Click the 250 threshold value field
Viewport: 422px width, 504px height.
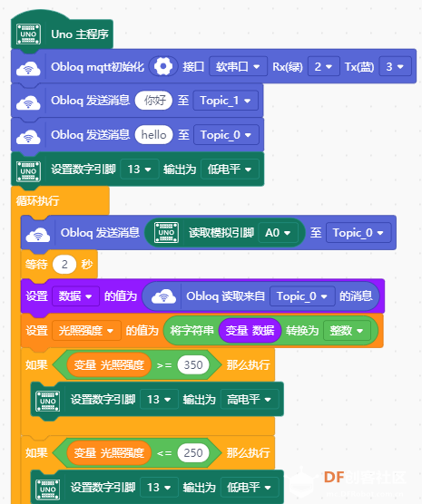point(193,453)
